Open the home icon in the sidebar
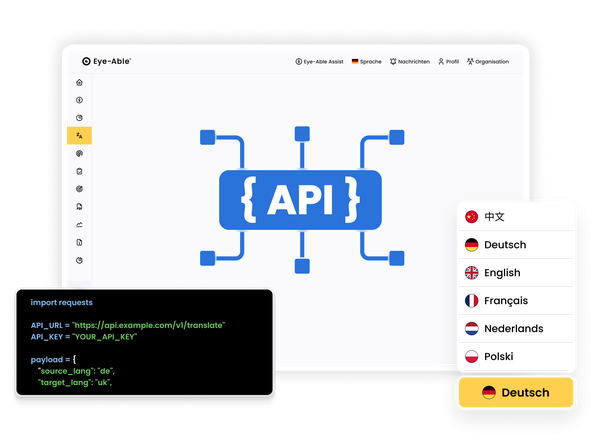This screenshot has width=600, height=441. 79,82
